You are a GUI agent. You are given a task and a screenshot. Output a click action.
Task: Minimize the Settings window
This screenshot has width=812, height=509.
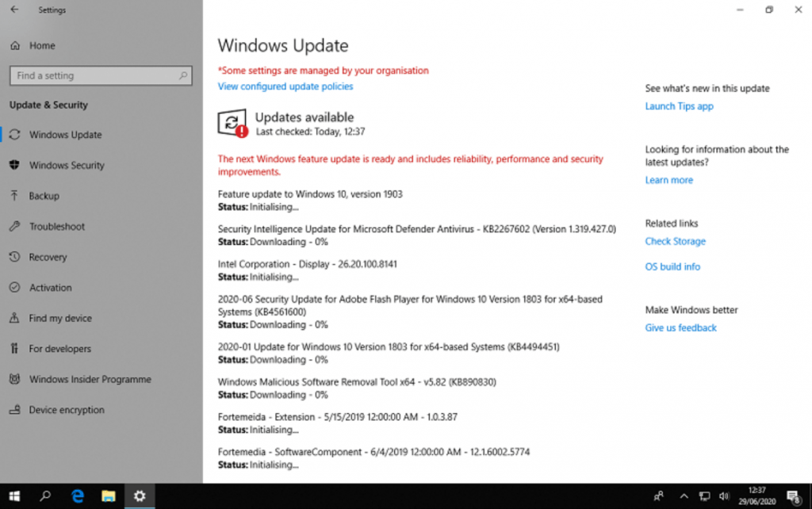740,10
